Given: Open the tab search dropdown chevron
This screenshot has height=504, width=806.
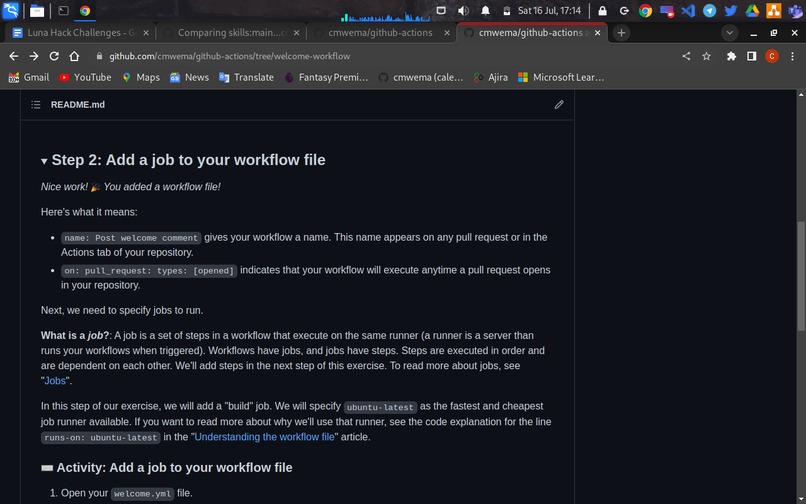Looking at the screenshot, I should pos(729,32).
